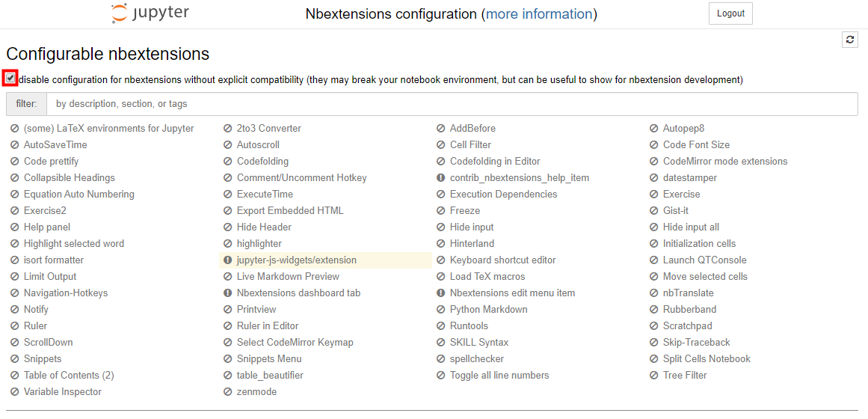The image size is (868, 419).
Task: Select the Skip-Traceback extension
Action: (x=696, y=343)
